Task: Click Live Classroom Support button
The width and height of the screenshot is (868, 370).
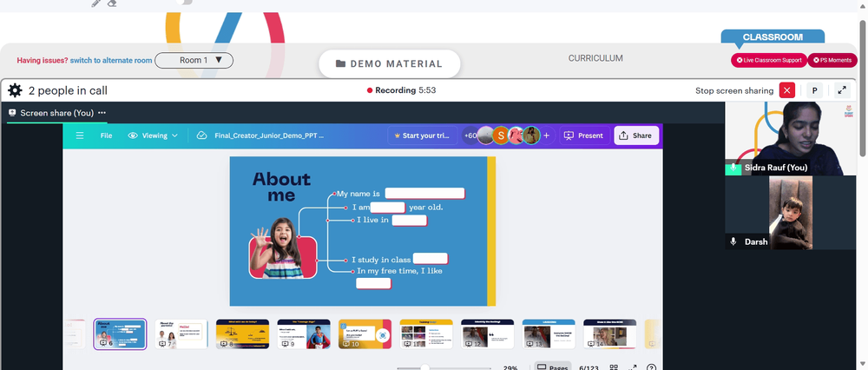Action: 769,61
